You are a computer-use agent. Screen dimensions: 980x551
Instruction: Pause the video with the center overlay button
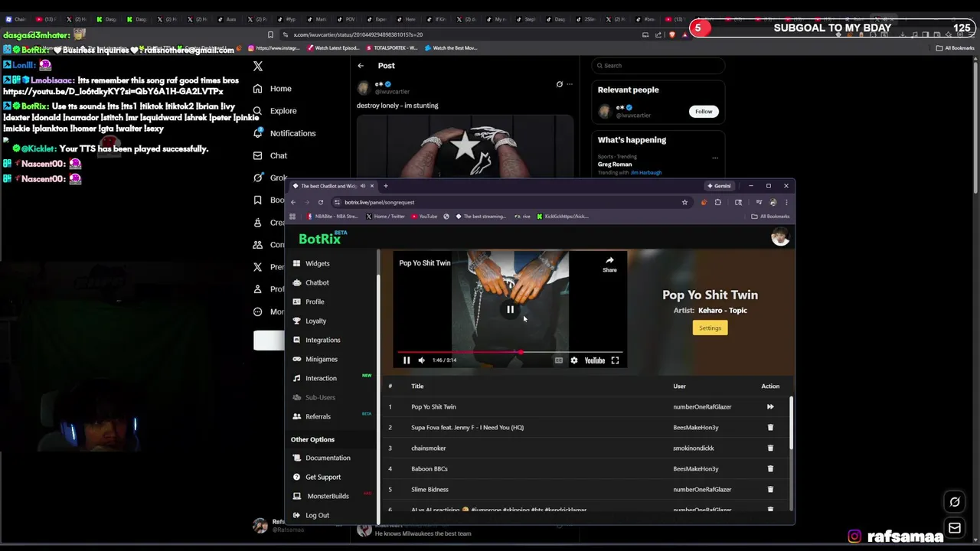[x=510, y=309]
